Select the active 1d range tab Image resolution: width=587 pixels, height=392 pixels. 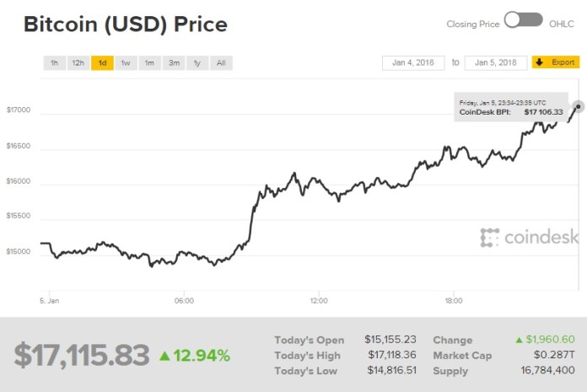tap(102, 63)
